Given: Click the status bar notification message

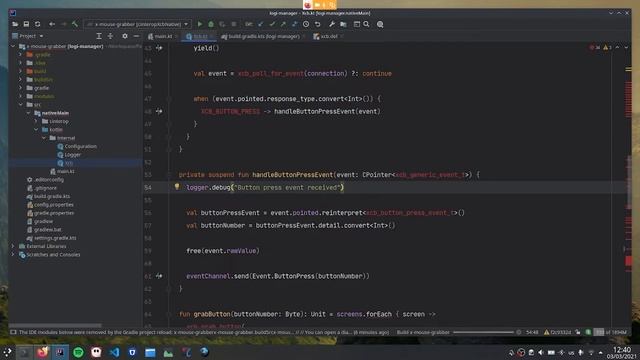Looking at the screenshot, I should [204, 333].
